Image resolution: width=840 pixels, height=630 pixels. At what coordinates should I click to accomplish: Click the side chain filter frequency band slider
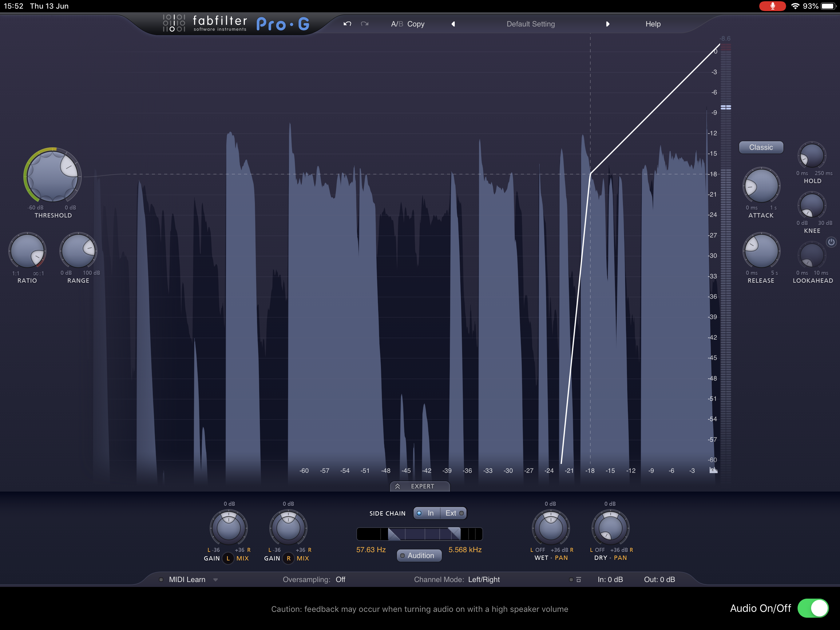click(x=424, y=534)
